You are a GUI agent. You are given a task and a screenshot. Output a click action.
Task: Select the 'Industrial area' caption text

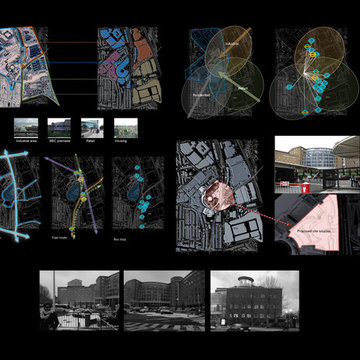pyautogui.click(x=26, y=141)
